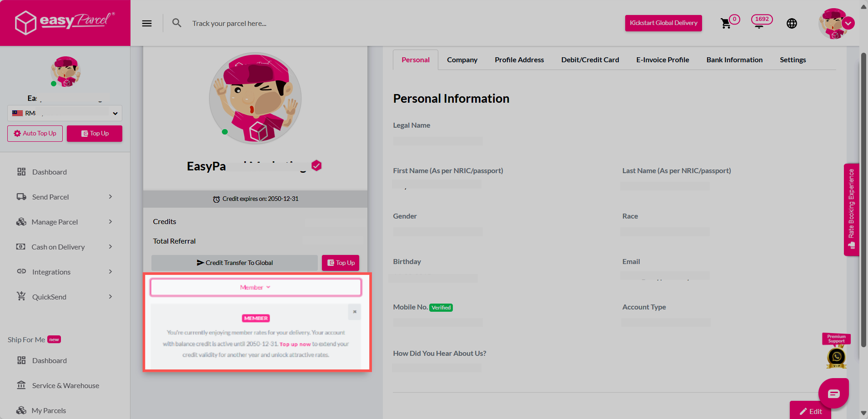Open the shopping cart icon
This screenshot has width=868, height=419.
(726, 23)
